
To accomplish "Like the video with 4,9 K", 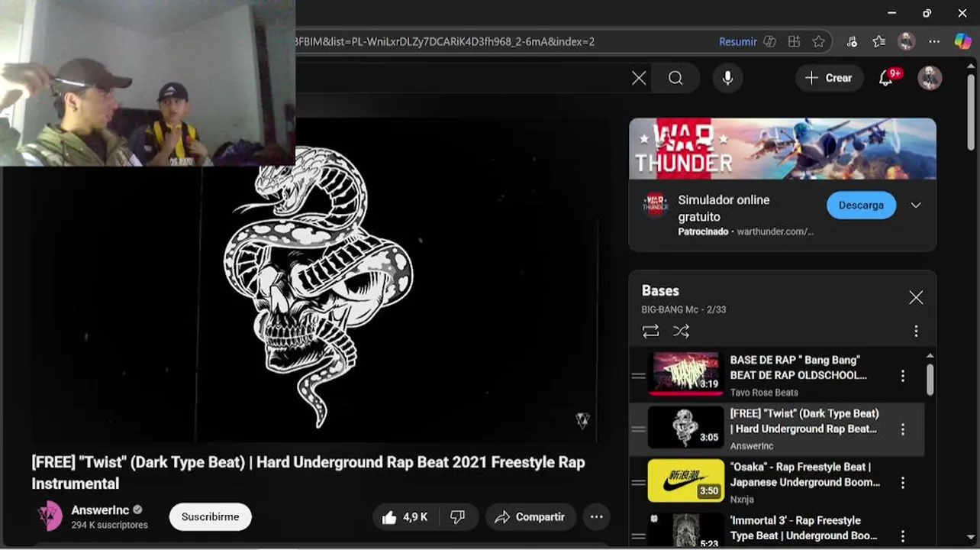I will click(x=405, y=517).
